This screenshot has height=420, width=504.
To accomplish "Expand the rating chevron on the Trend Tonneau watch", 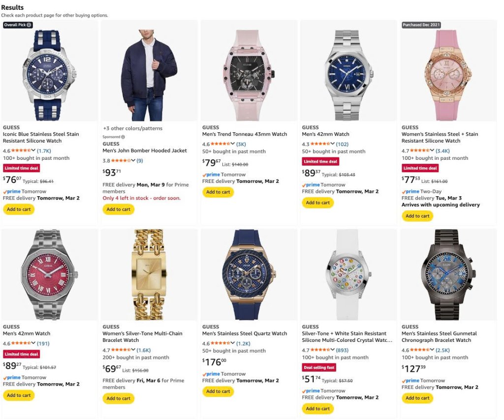I will (x=232, y=144).
